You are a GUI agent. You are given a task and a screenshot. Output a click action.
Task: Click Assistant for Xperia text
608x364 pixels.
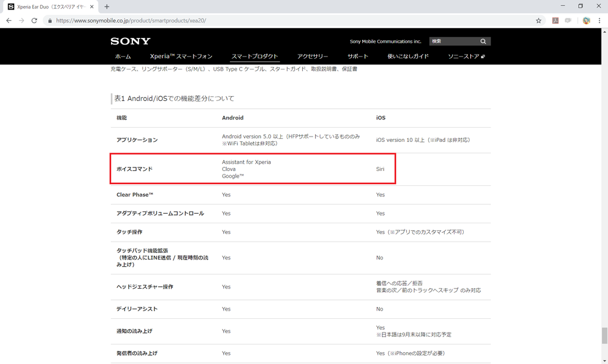[246, 162]
